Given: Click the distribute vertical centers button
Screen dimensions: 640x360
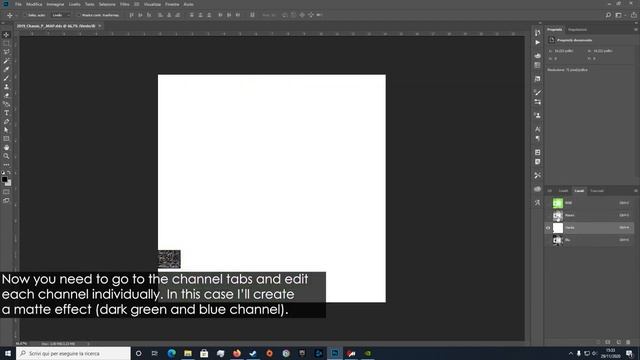Looking at the screenshot, I should click(200, 15).
